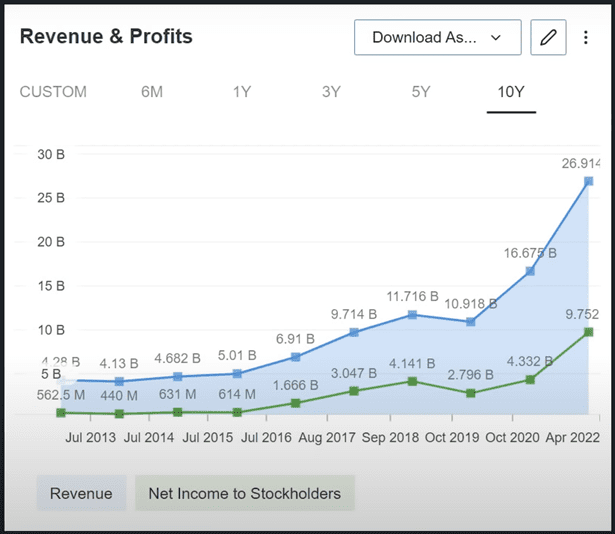The image size is (615, 534).
Task: Select the 1Y time range
Action: pos(242,92)
